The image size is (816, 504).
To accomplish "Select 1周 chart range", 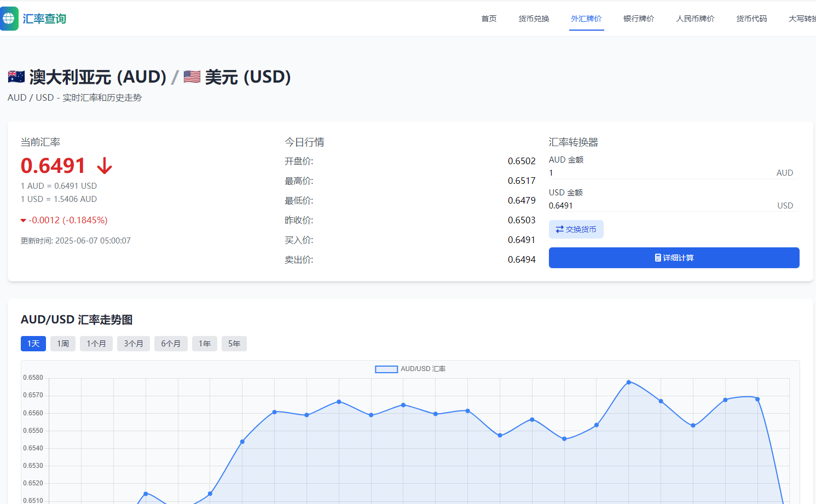I will click(63, 344).
